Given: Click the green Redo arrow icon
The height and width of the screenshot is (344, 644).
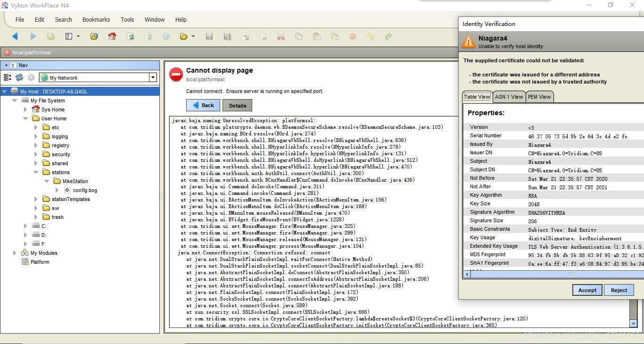Looking at the screenshot, I should 388,36.
